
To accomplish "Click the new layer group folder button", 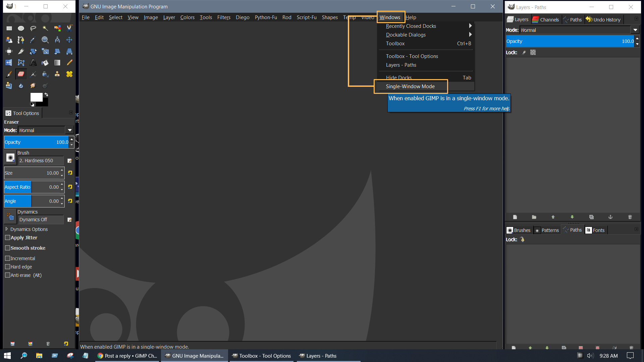I will coord(534,217).
